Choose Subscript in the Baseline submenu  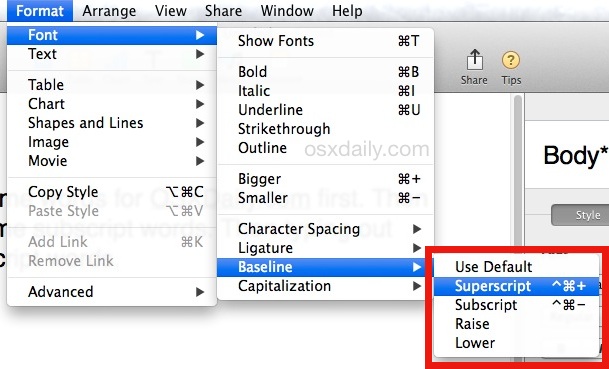point(517,305)
